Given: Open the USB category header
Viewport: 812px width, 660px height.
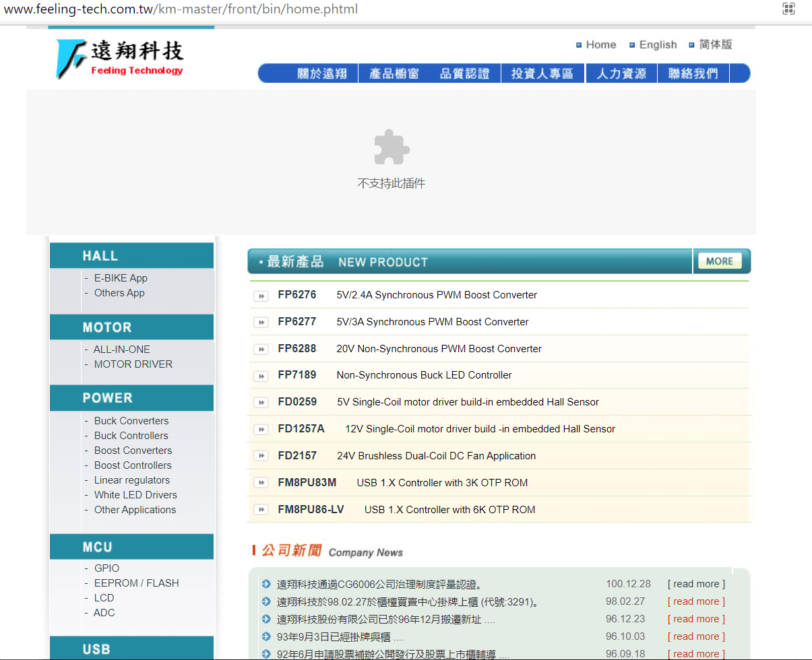Looking at the screenshot, I should pos(131,648).
